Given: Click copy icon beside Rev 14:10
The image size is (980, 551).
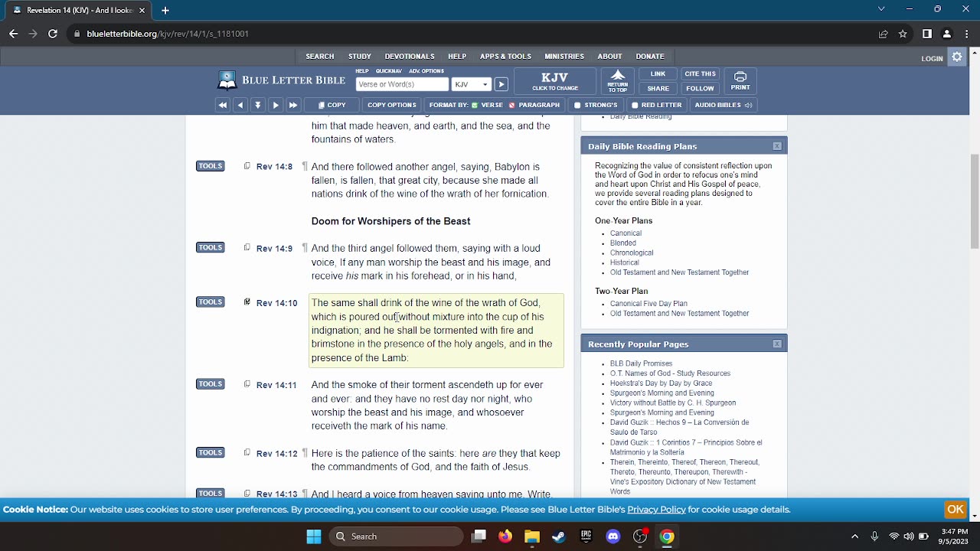Looking at the screenshot, I should point(247,302).
